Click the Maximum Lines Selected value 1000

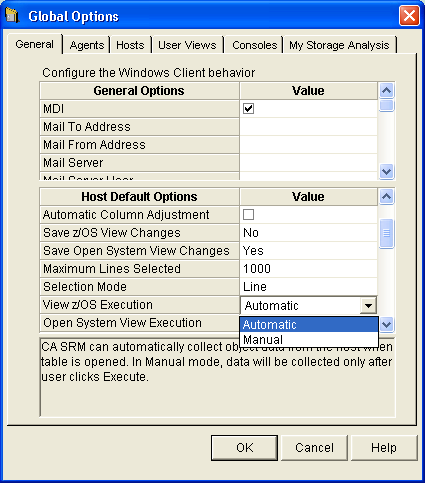pyautogui.click(x=308, y=269)
